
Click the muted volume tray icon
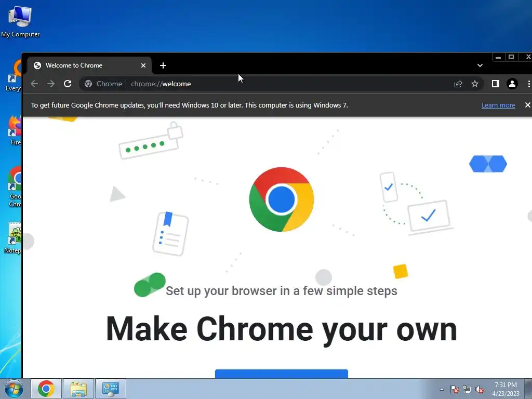[480, 389]
